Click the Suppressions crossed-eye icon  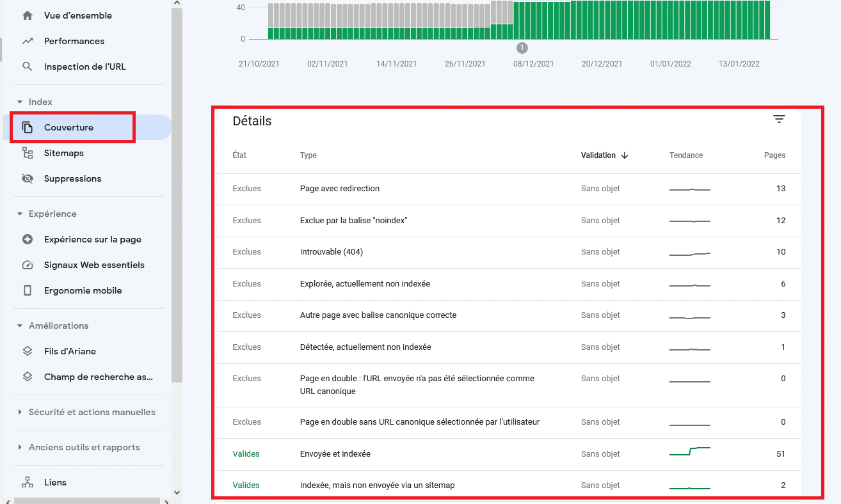click(x=28, y=178)
